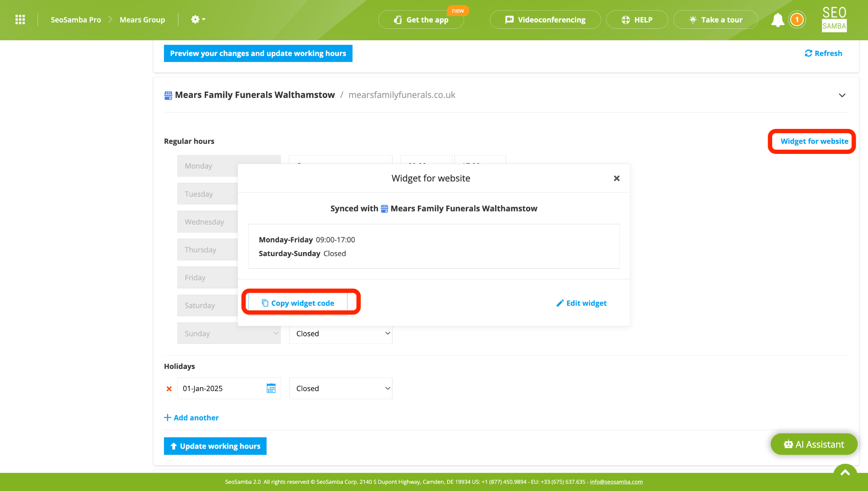Click the store icon beside Mears Family Funerals heading
This screenshot has height=491, width=868.
(168, 95)
